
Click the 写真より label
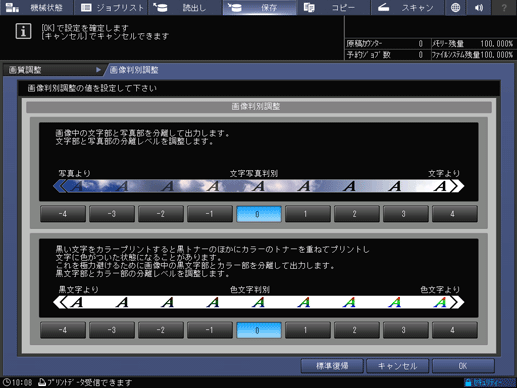click(x=74, y=173)
